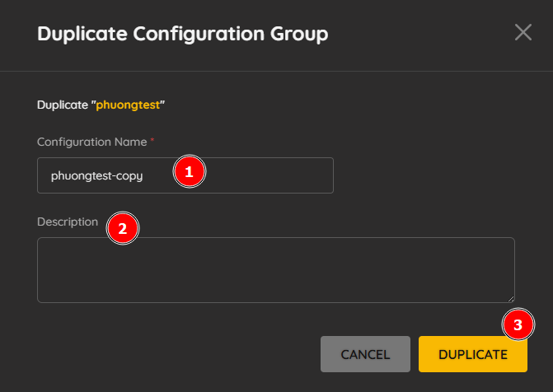Click the word "Duplicate" before phuongtest
Viewport: 553px width, 392px height.
point(63,105)
